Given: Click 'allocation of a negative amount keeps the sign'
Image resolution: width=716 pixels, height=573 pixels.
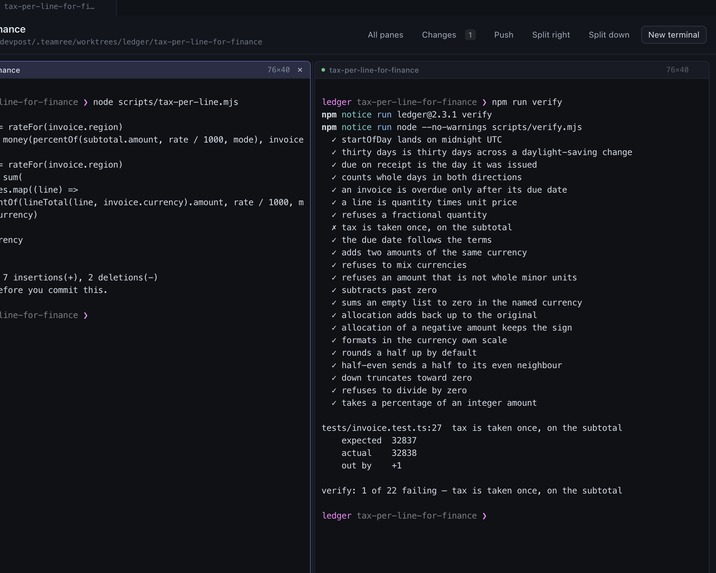Looking at the screenshot, I should point(452,328).
